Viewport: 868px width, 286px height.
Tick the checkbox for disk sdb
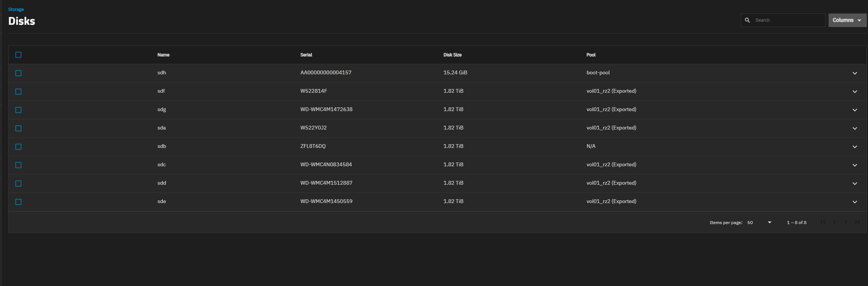click(x=18, y=147)
